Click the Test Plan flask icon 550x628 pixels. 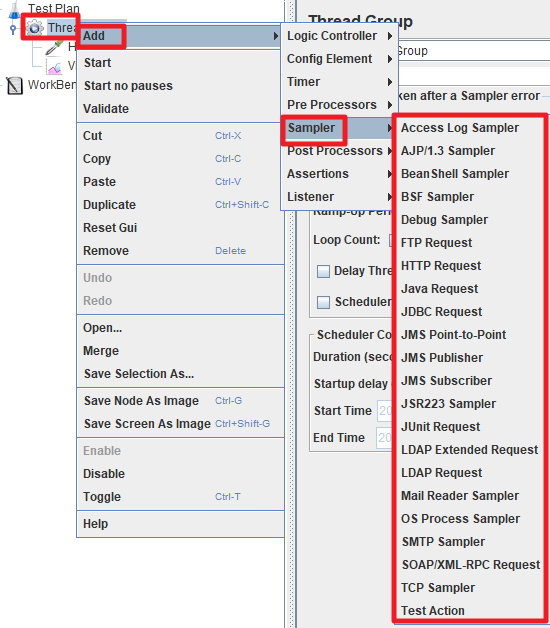14,9
